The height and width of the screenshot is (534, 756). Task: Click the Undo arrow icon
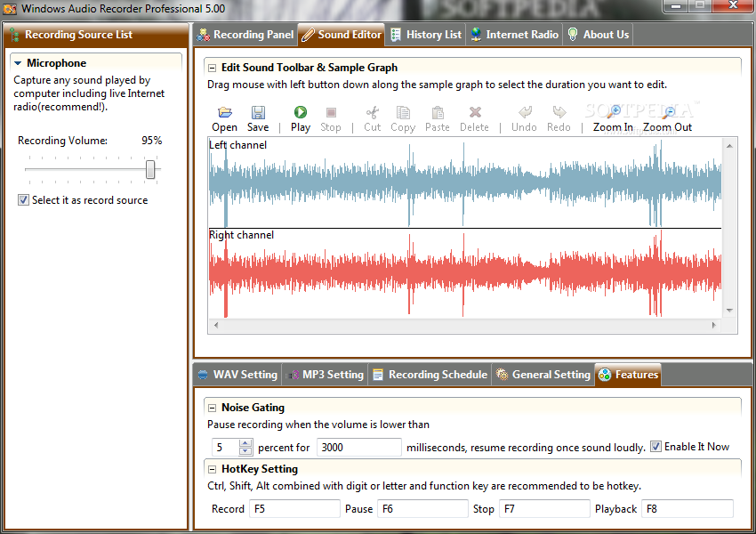point(525,112)
